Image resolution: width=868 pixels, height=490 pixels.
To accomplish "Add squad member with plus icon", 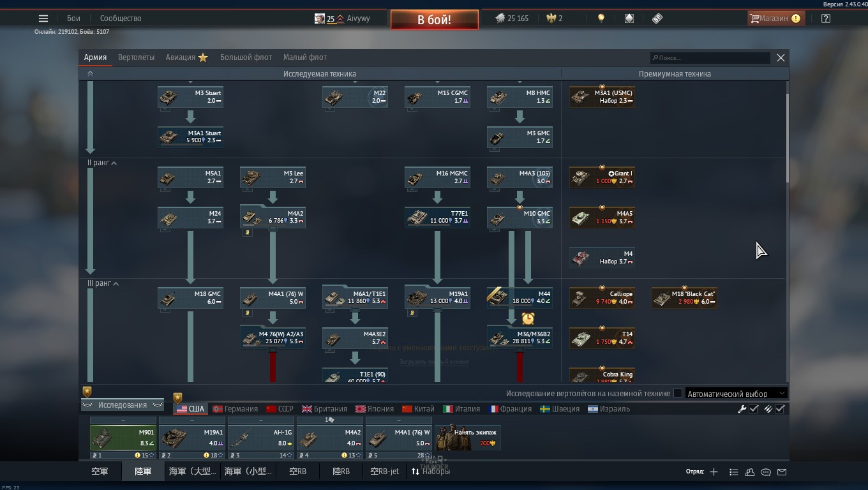I will point(714,472).
